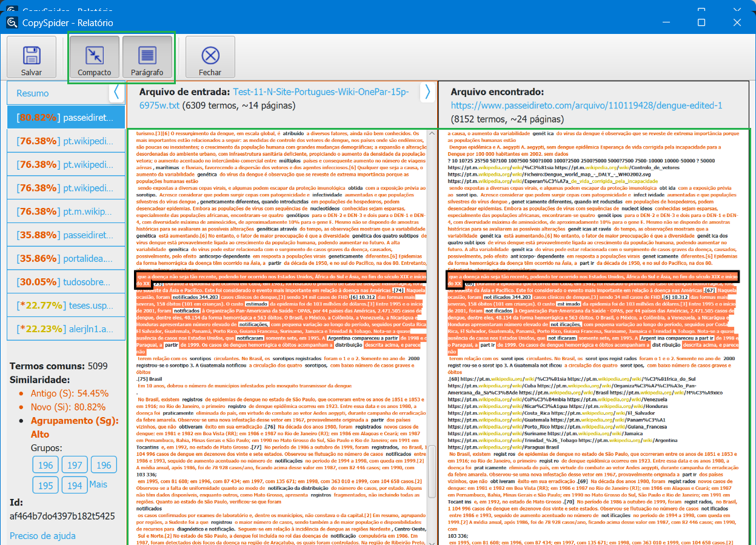The width and height of the screenshot is (756, 545).
Task: Expand the panel using the right chevron arrow
Action: click(x=427, y=92)
